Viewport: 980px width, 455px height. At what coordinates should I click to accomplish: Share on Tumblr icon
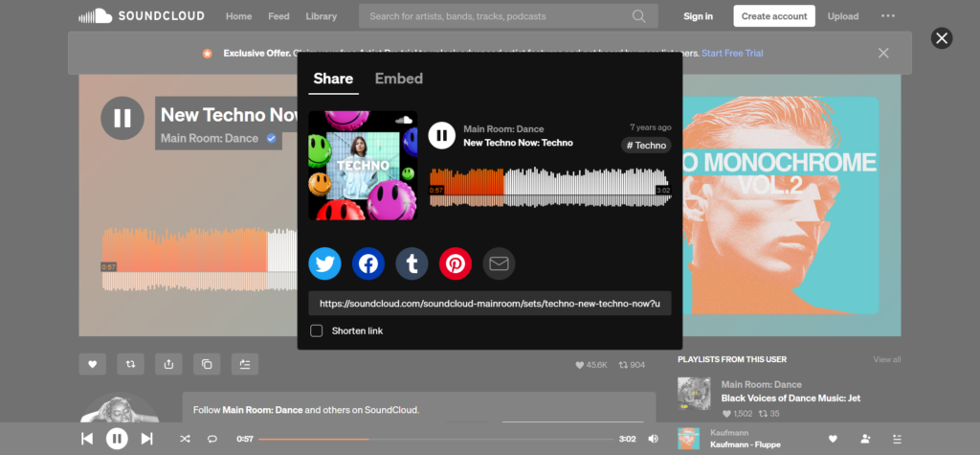tap(412, 263)
